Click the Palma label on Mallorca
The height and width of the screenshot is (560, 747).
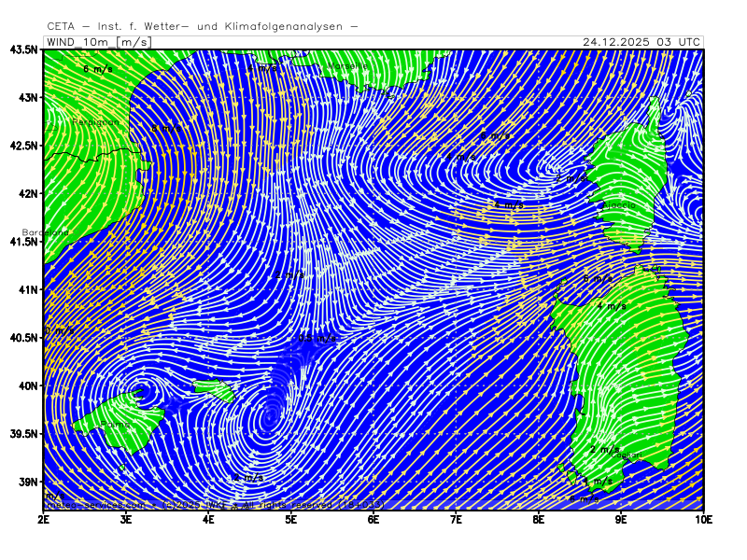(x=116, y=425)
